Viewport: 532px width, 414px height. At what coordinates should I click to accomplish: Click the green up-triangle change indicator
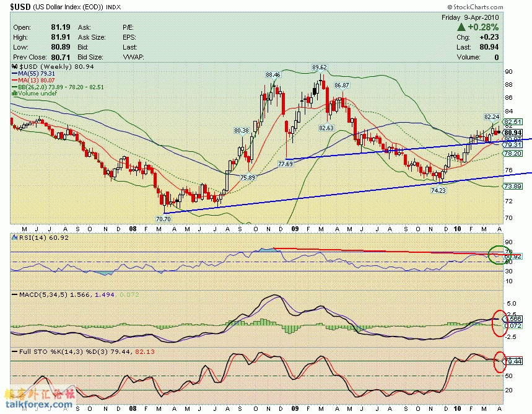point(461,27)
